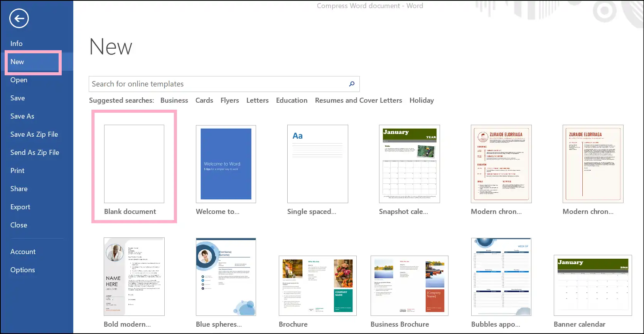Search Resumes and Cover Letters templates
This screenshot has height=334, width=644.
(359, 100)
